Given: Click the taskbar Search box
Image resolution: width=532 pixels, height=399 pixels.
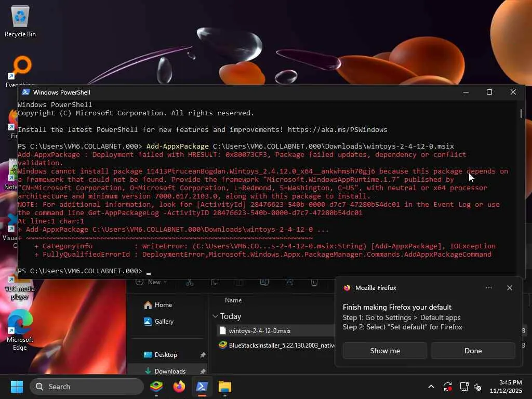Looking at the screenshot, I should [x=87, y=387].
